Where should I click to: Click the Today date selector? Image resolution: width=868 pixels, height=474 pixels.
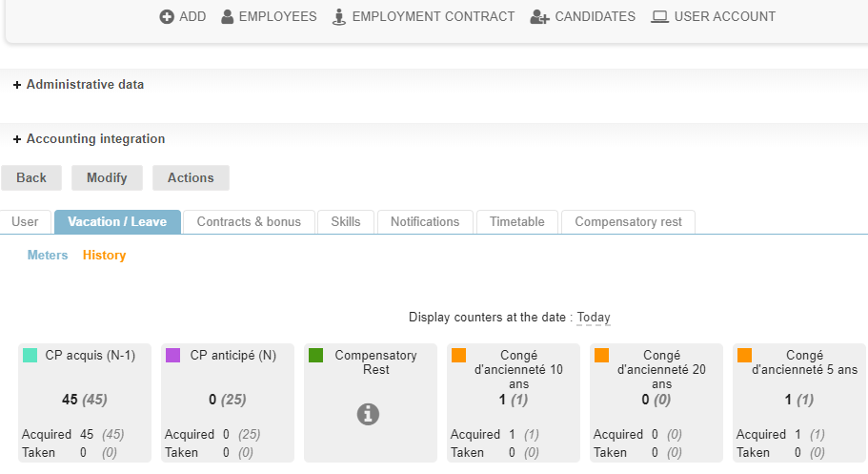594,318
